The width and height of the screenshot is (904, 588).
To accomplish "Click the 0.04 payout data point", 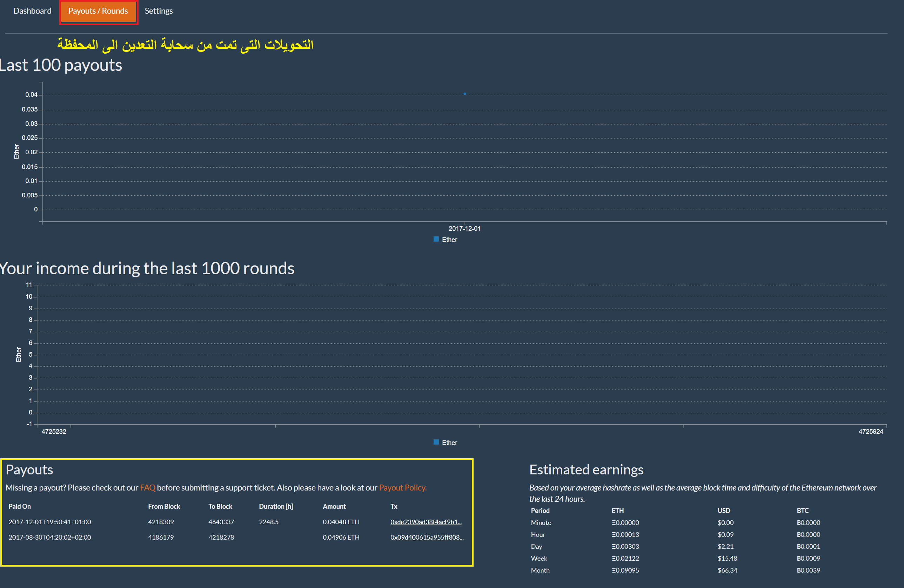I will point(464,94).
